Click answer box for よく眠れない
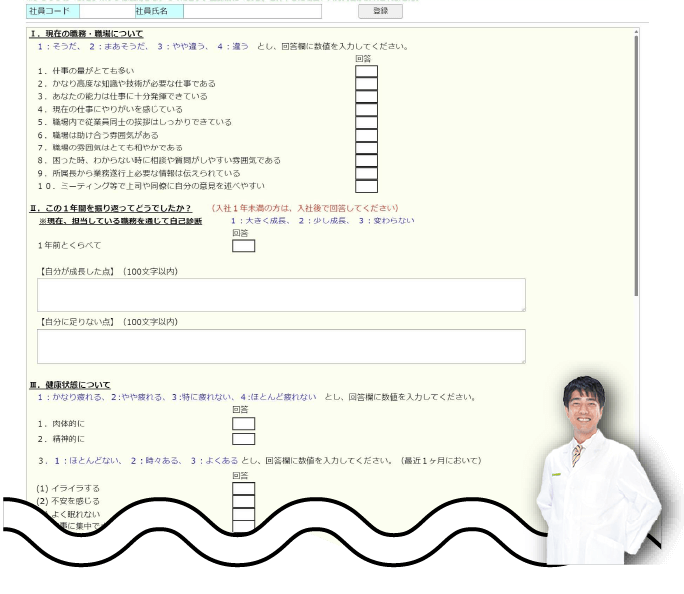The image size is (684, 594). (243, 514)
